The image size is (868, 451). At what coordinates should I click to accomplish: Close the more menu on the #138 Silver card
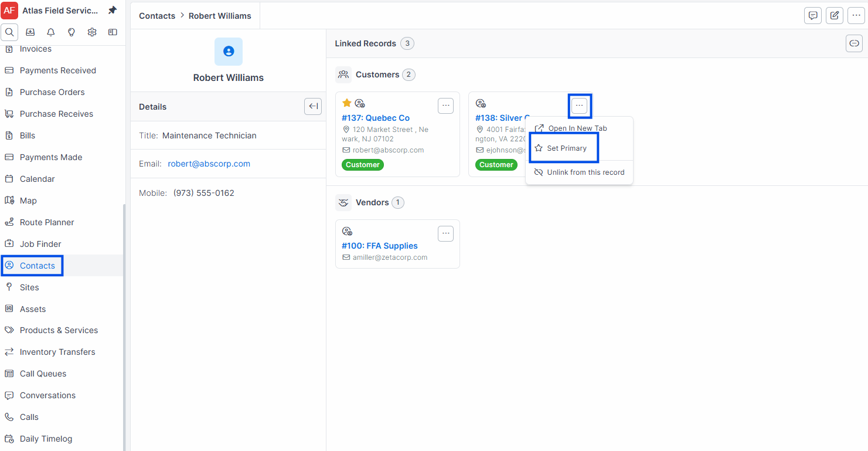[579, 106]
